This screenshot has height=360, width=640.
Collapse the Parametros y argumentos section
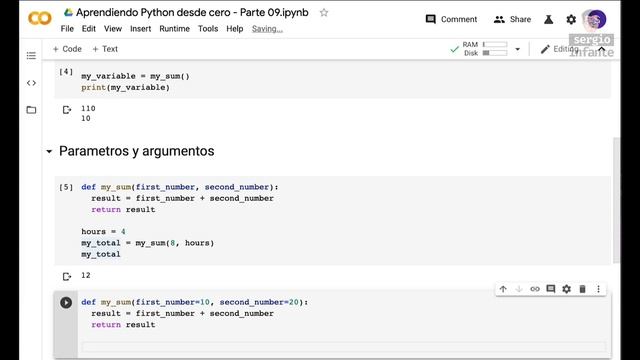click(49, 151)
